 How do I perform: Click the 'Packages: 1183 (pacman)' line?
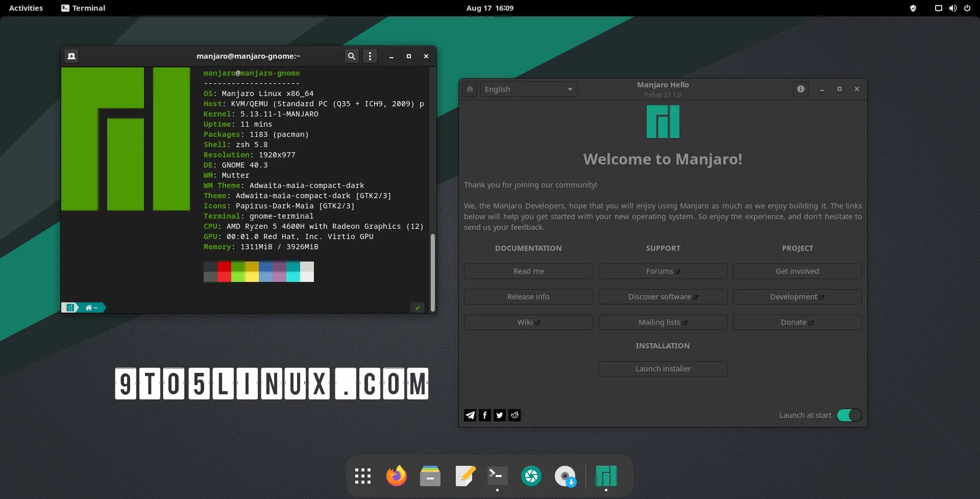point(256,134)
